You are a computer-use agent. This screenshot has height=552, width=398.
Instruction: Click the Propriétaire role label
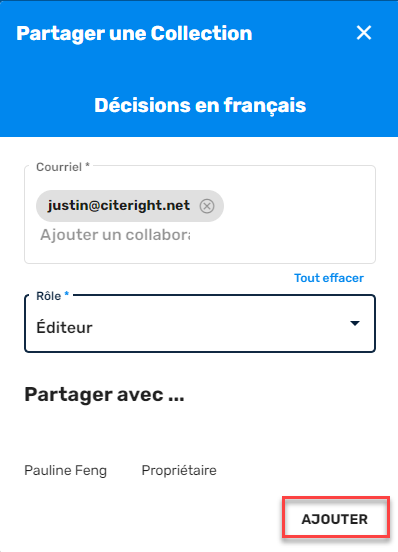click(179, 470)
